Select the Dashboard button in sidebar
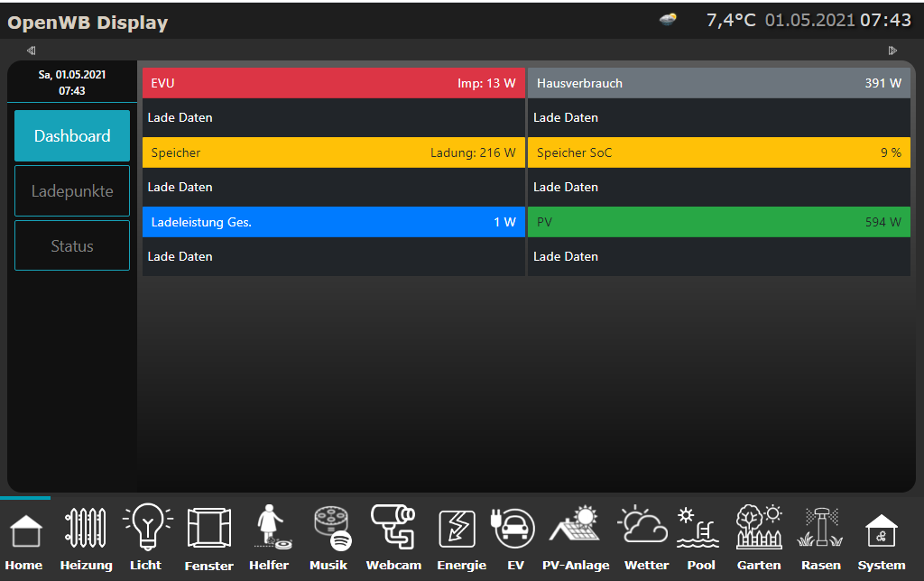Image resolution: width=924 pixels, height=581 pixels. [x=72, y=136]
